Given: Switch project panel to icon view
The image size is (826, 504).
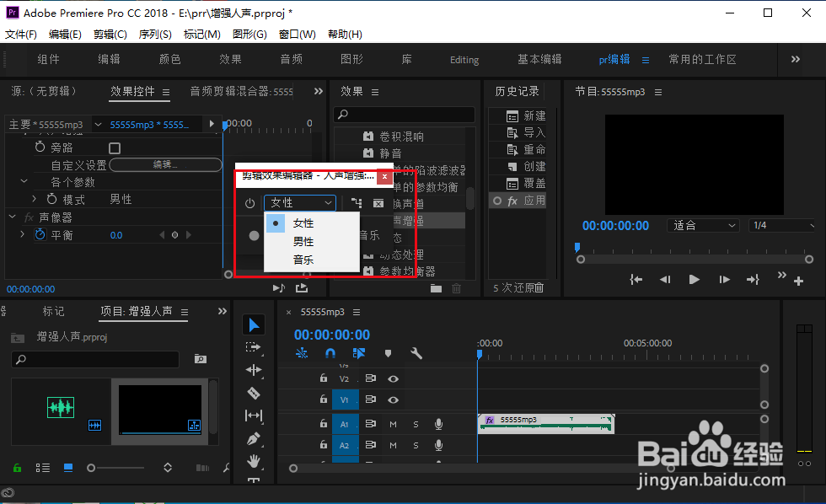Looking at the screenshot, I should click(x=68, y=468).
